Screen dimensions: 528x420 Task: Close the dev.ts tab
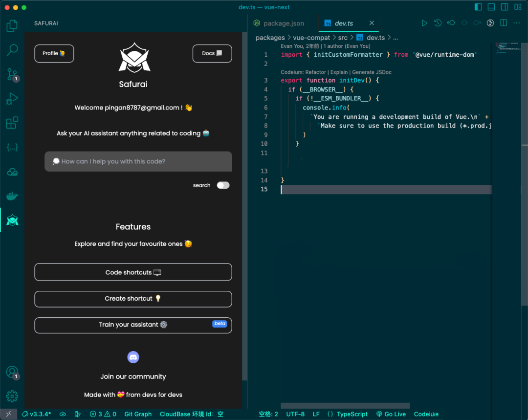[372, 23]
